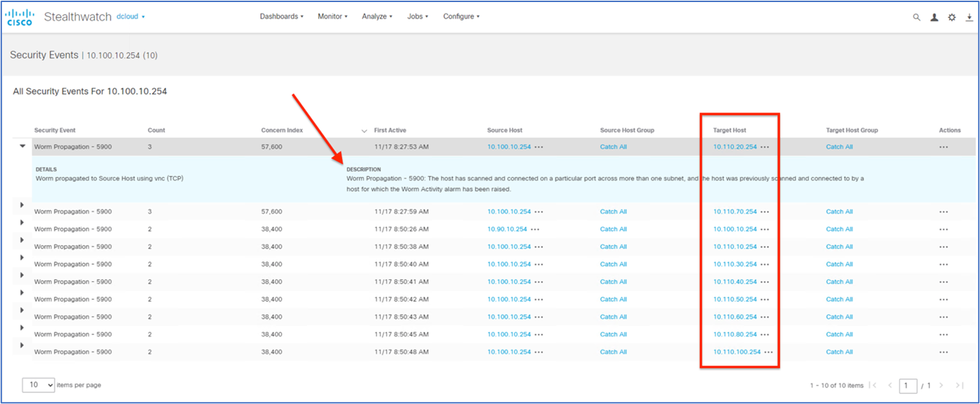Expand the 8:50:40 AM event row

click(22, 257)
